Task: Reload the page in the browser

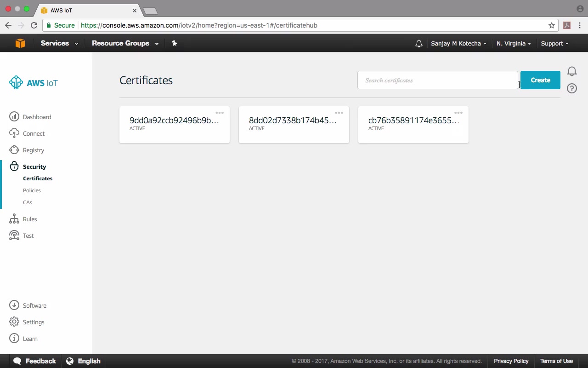Action: coord(34,25)
